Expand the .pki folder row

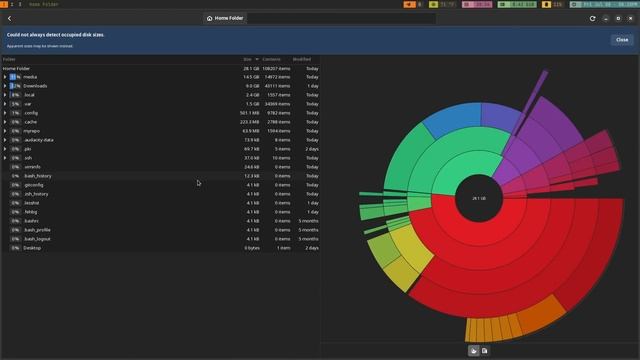tap(5, 149)
